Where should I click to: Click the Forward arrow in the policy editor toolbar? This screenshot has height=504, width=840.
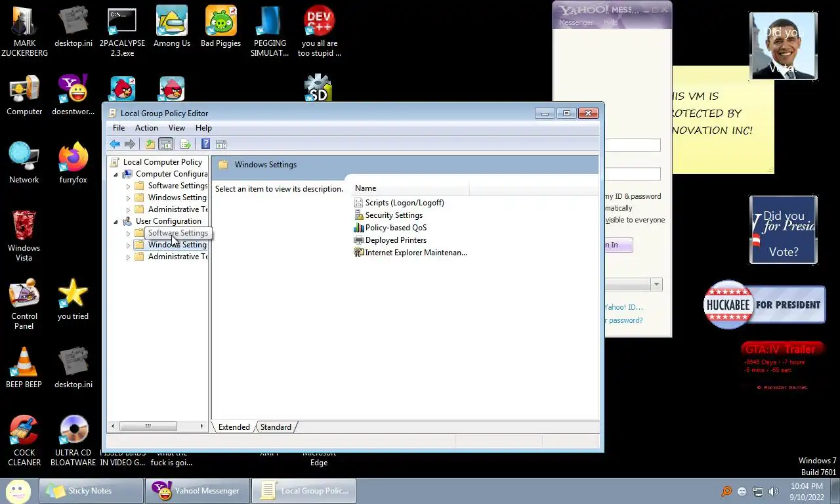tap(130, 144)
